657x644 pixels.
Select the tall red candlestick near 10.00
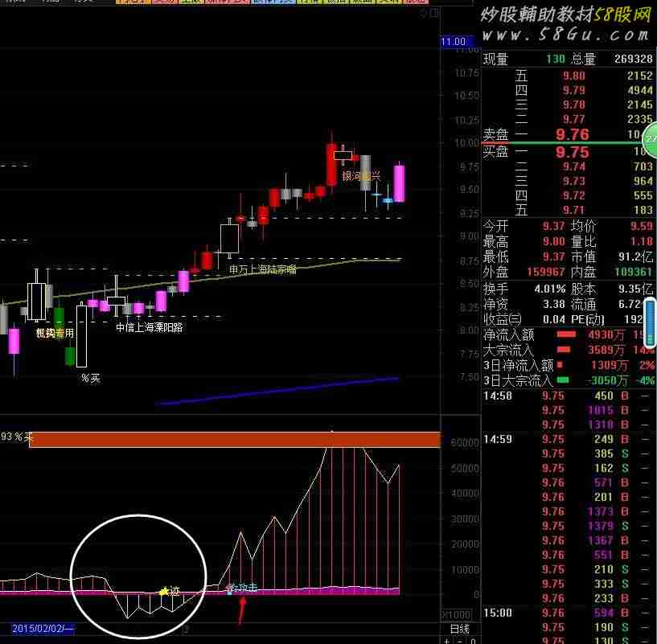coord(331,164)
